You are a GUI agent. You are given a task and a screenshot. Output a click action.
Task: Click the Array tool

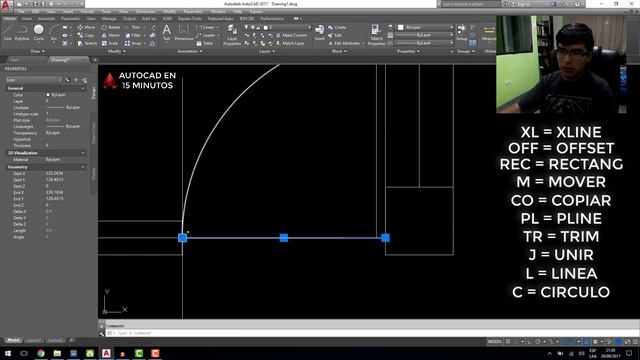point(133,43)
